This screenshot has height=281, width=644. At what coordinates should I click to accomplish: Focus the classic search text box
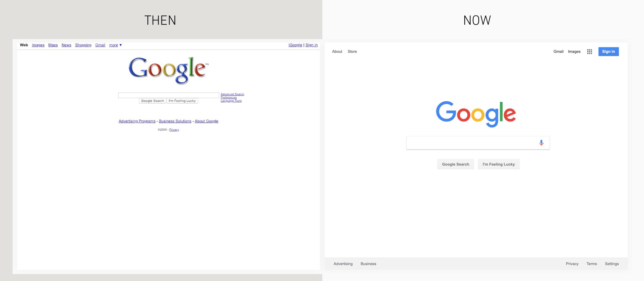click(168, 95)
